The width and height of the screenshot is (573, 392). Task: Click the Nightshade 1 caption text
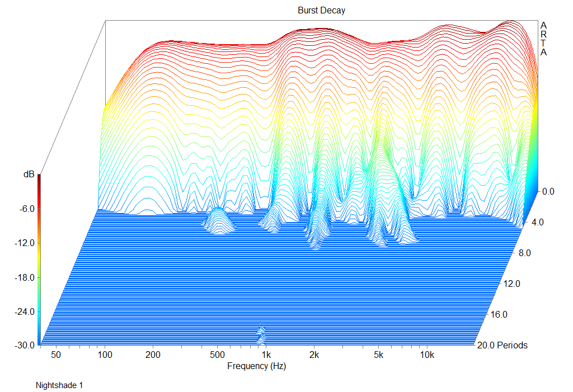(x=59, y=385)
